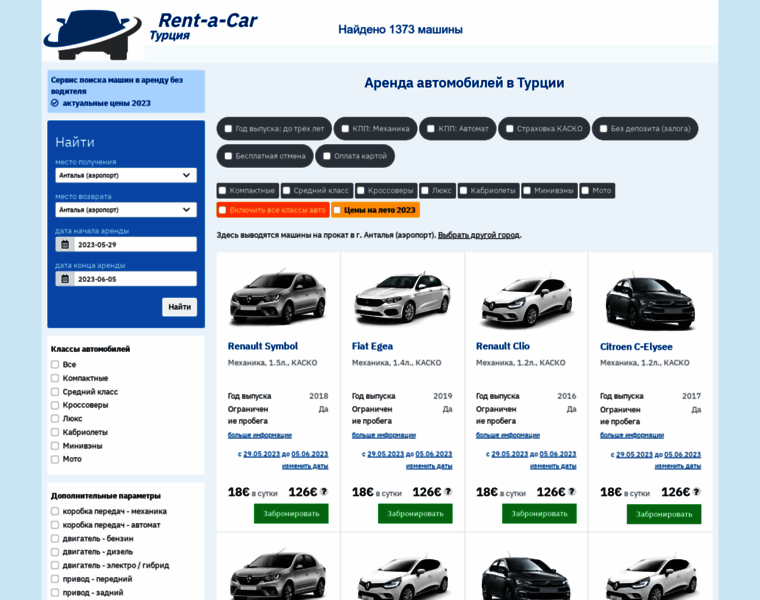Click calendar icon for rental end date
This screenshot has height=600, width=760.
click(x=65, y=279)
